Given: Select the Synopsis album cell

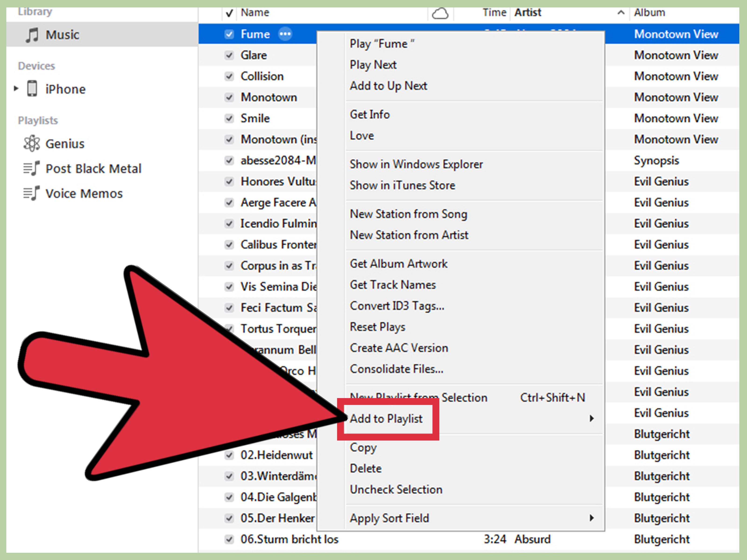Looking at the screenshot, I should [656, 161].
